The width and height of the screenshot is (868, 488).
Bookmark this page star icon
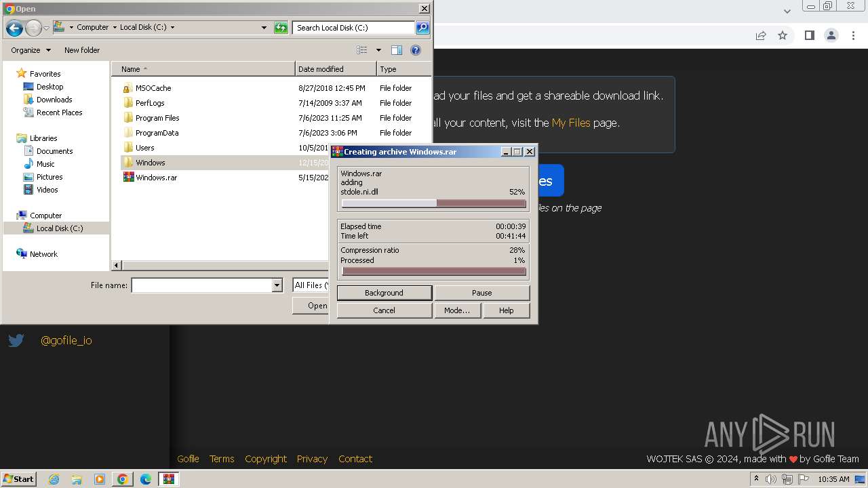(783, 35)
